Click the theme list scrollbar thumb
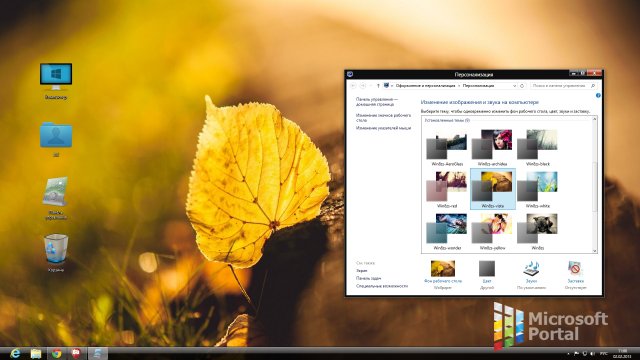This screenshot has width=640, height=360. (x=594, y=187)
